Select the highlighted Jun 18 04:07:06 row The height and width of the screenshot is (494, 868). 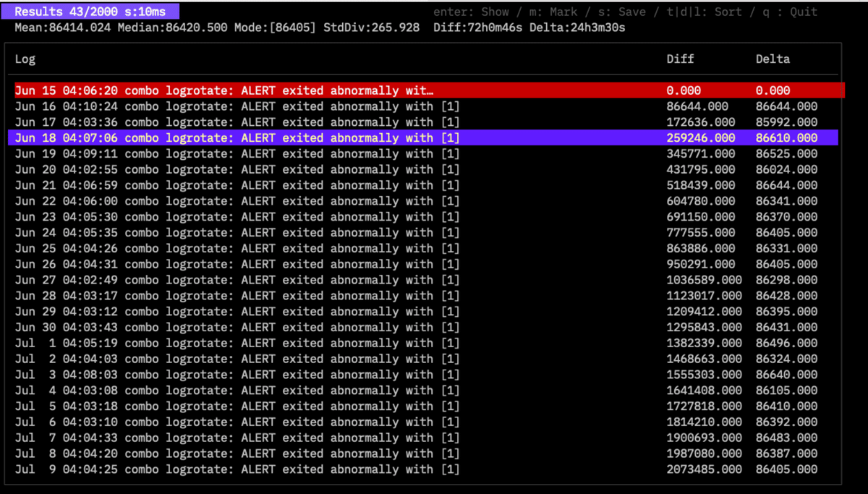click(x=423, y=137)
